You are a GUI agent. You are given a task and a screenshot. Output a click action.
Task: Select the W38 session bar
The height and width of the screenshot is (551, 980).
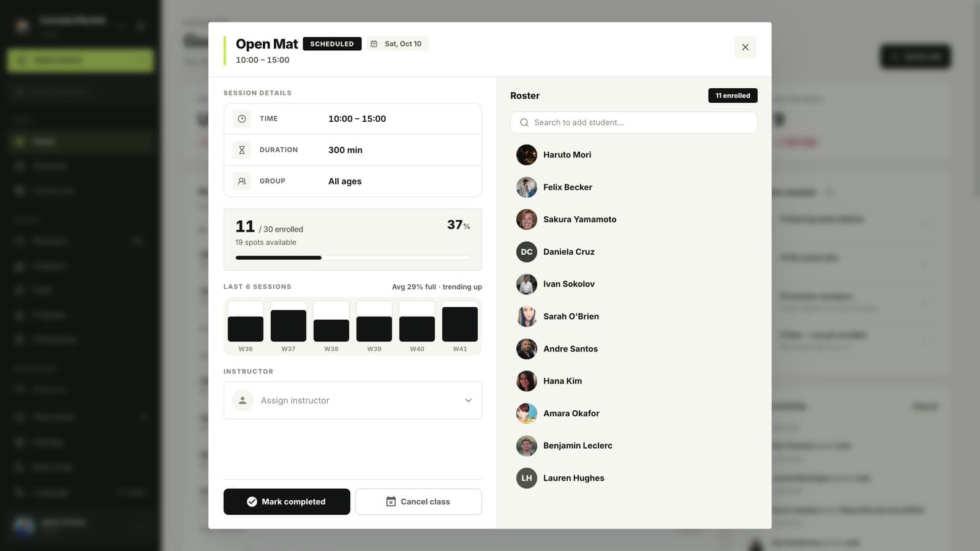click(331, 321)
